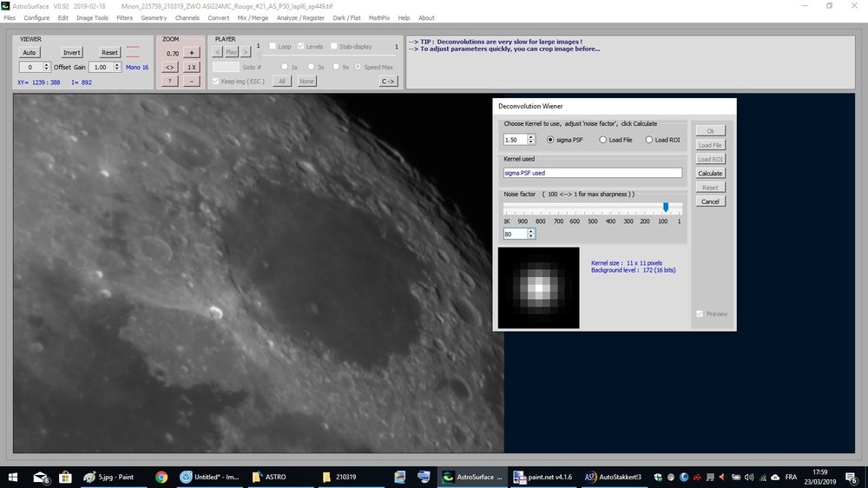
Task: Open the Filters menu
Action: [x=125, y=17]
